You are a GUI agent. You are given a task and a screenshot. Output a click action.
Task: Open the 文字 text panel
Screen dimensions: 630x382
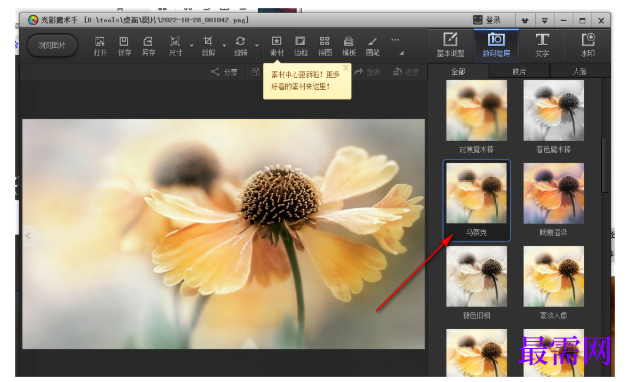[542, 45]
